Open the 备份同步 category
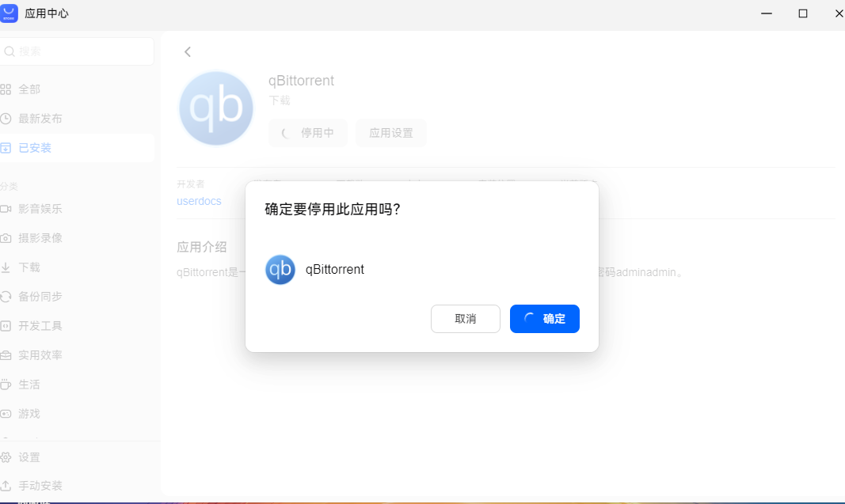This screenshot has width=845, height=504. [75, 296]
